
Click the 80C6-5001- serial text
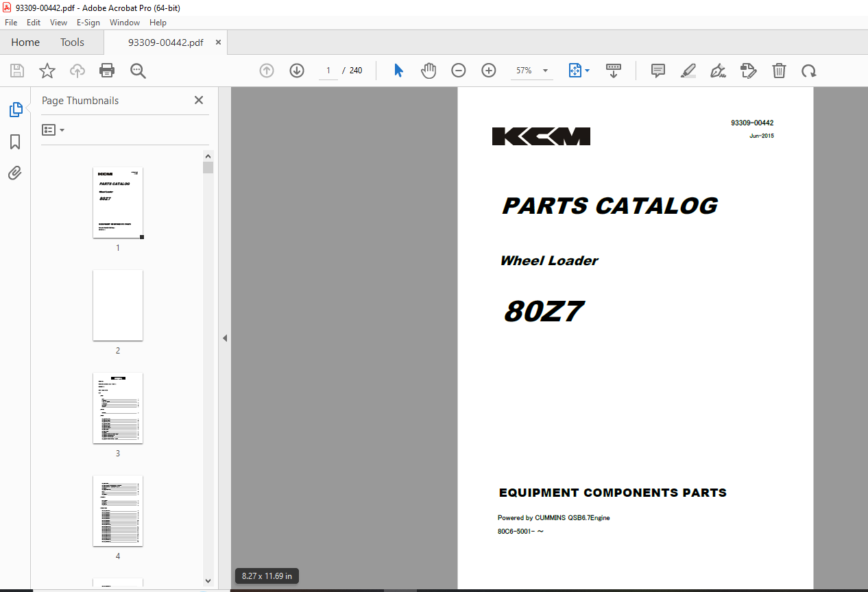pyautogui.click(x=520, y=531)
